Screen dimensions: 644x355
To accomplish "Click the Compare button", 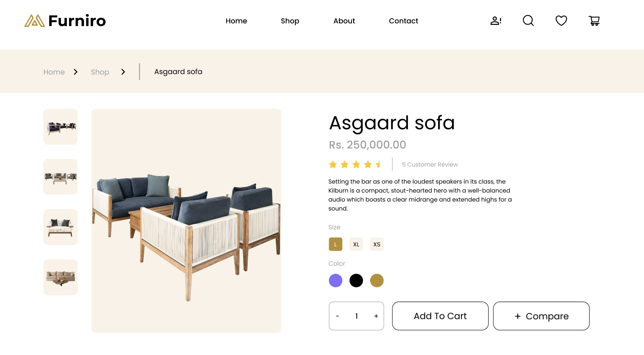I will 541,316.
